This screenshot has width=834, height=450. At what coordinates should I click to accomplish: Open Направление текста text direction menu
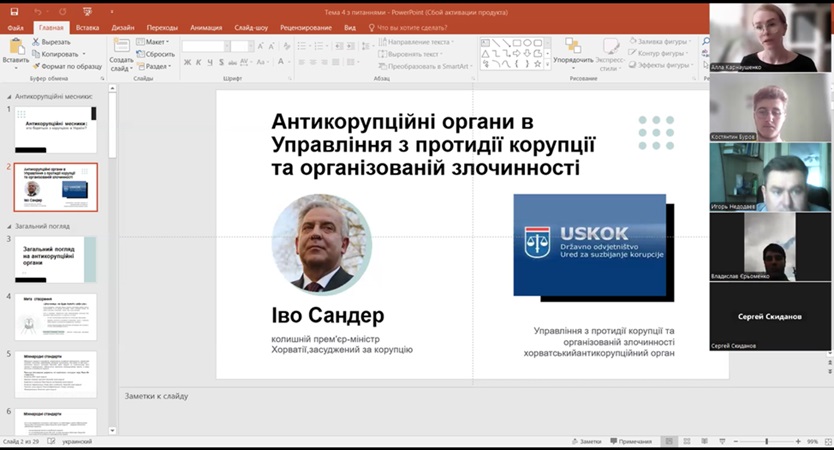(x=416, y=41)
